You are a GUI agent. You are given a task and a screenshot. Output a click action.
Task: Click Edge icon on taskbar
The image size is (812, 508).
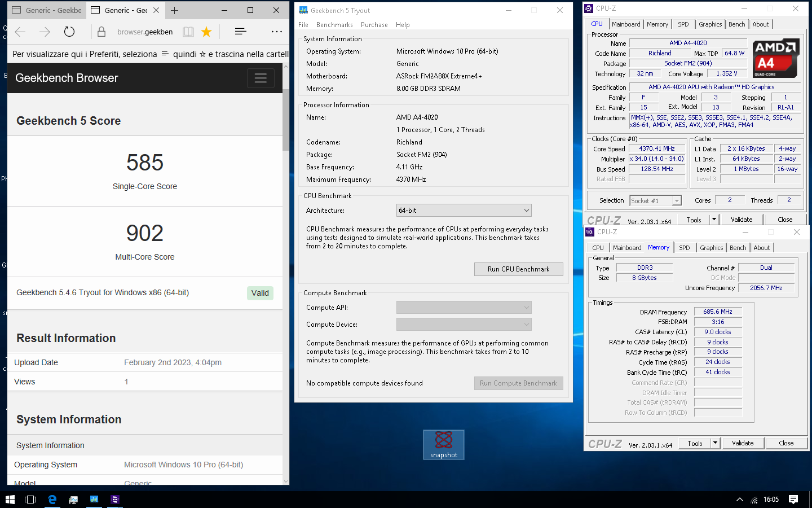point(52,500)
